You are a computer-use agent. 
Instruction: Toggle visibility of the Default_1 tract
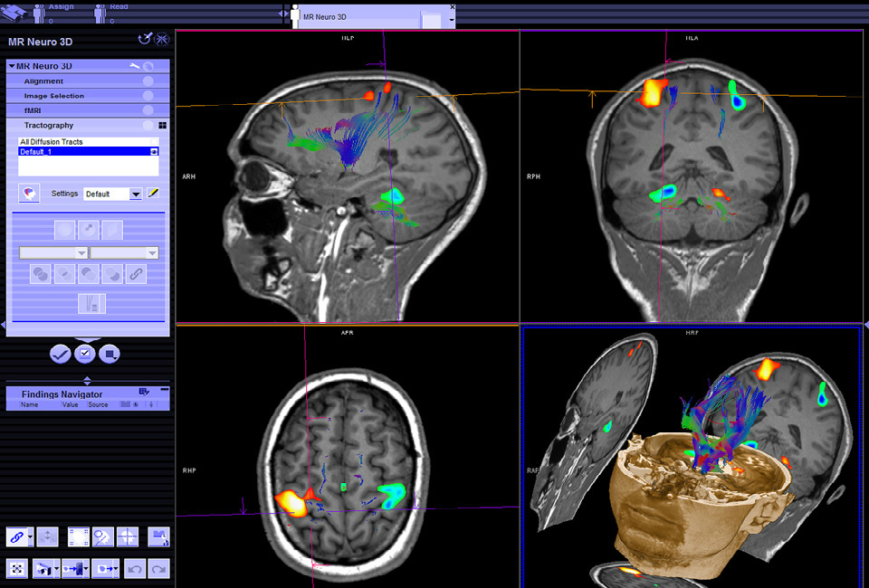tap(155, 152)
